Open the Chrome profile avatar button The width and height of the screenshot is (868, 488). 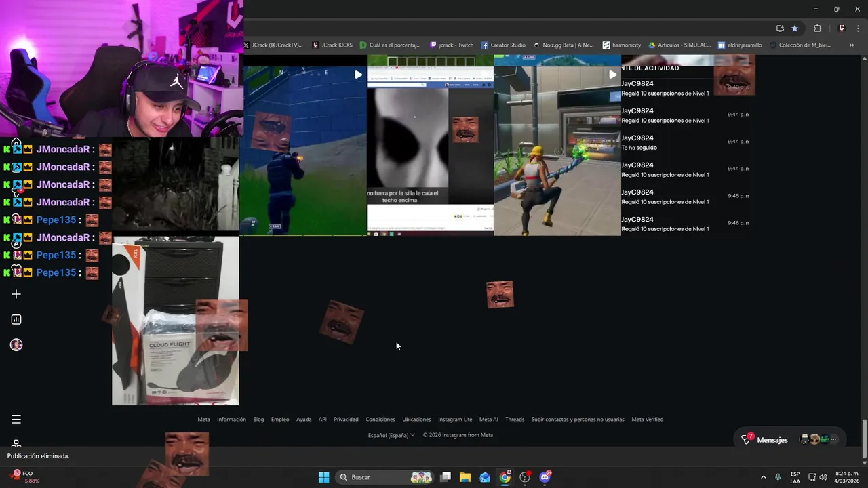[842, 28]
